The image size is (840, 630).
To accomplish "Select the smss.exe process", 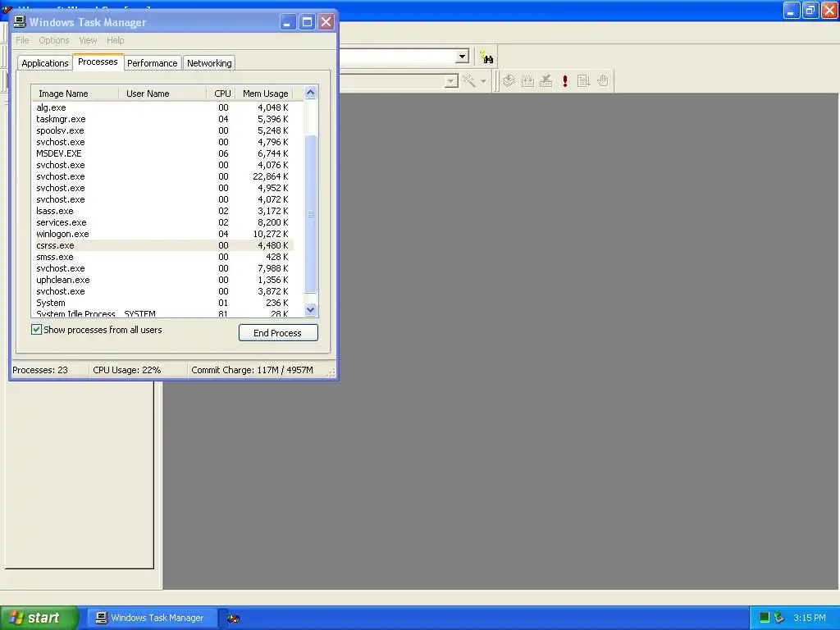I will click(x=163, y=257).
